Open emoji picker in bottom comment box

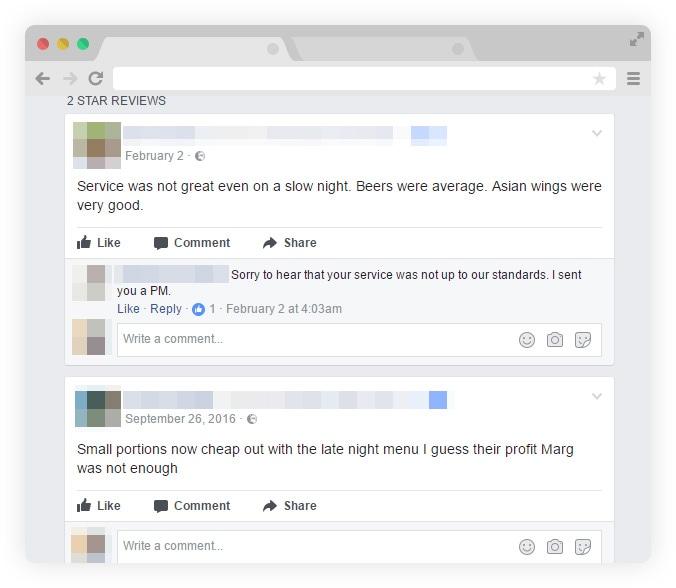point(527,547)
